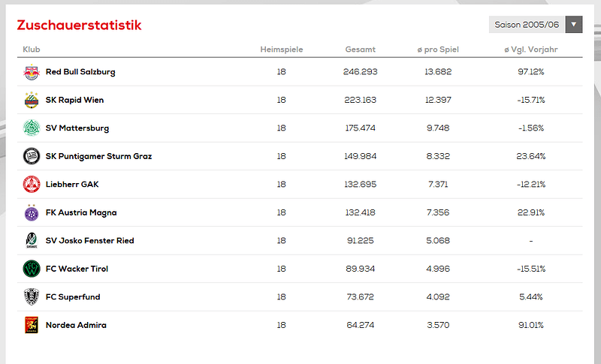Click the SV Mattersburg club crest

(x=32, y=128)
